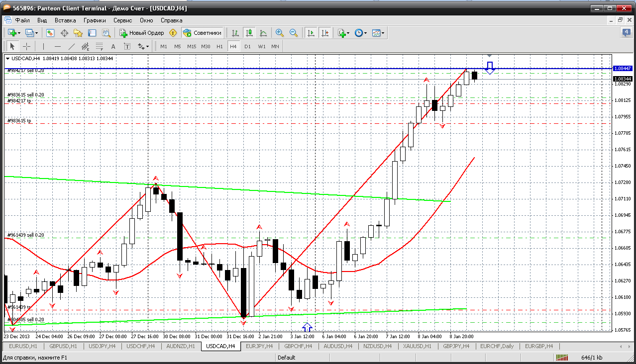This screenshot has width=636, height=364.
Task: Set timeframe to MN
Action: coord(275,46)
